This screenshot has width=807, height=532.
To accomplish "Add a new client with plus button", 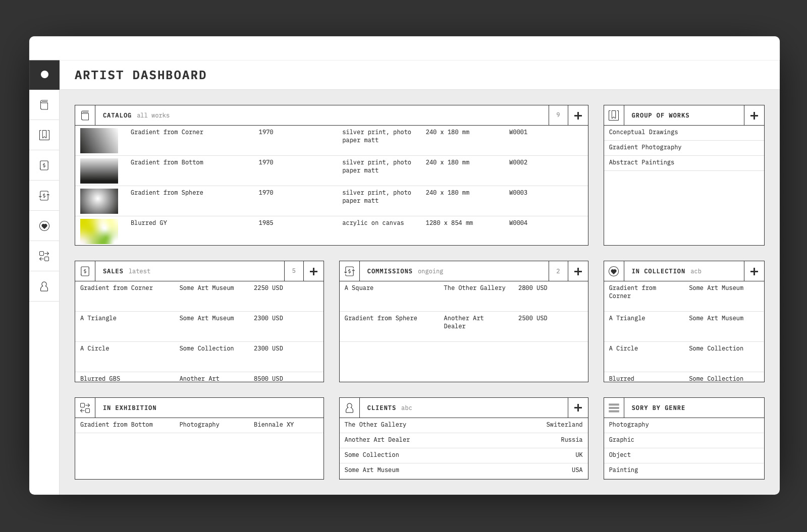I will pyautogui.click(x=578, y=408).
